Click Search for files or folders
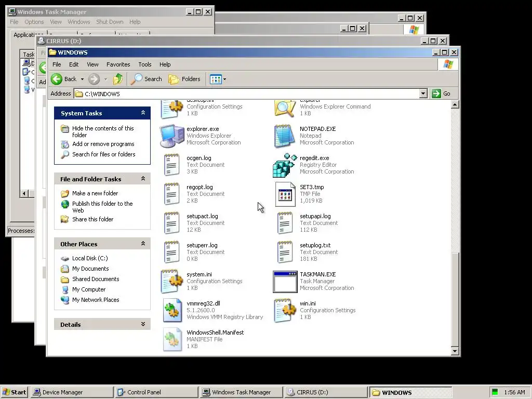The image size is (532, 399). coord(98,154)
